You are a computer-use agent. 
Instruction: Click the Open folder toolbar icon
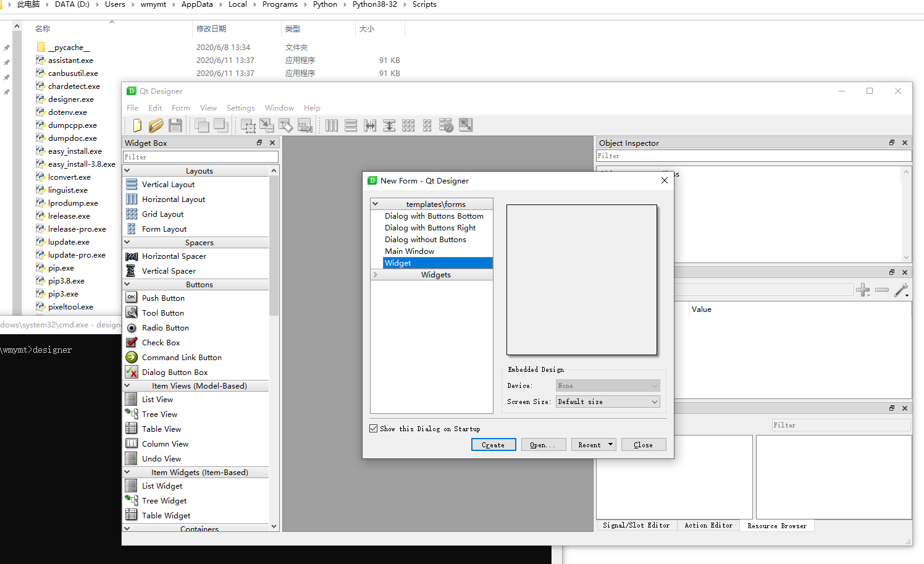point(156,125)
